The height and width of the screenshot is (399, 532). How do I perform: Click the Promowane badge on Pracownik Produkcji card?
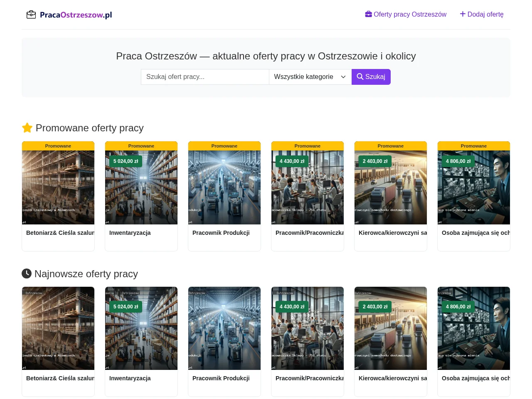coord(224,146)
